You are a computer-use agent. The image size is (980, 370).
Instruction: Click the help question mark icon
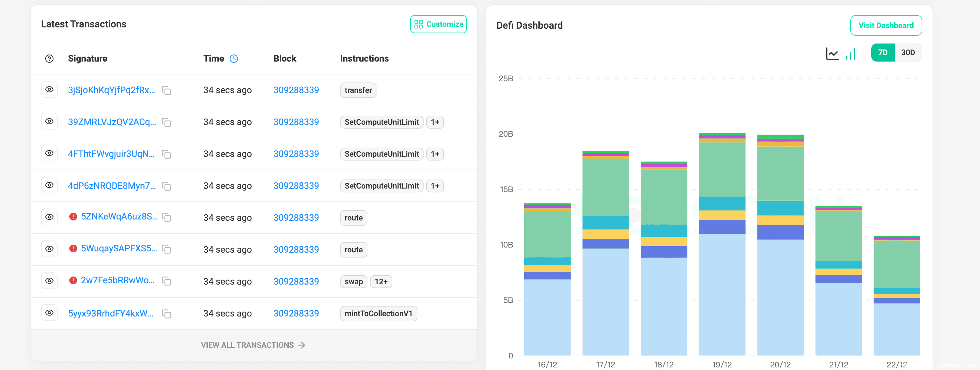coord(49,59)
